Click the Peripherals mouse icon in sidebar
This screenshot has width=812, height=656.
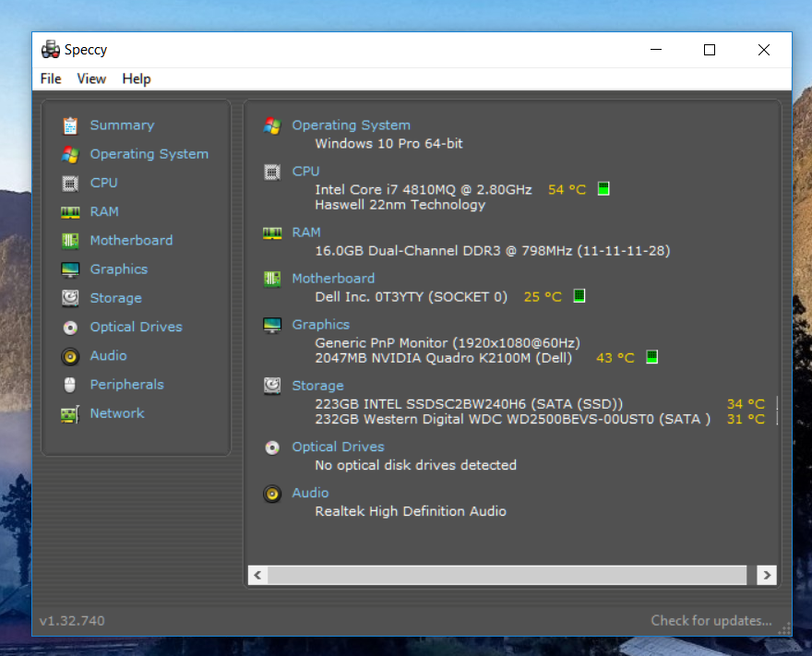[70, 385]
